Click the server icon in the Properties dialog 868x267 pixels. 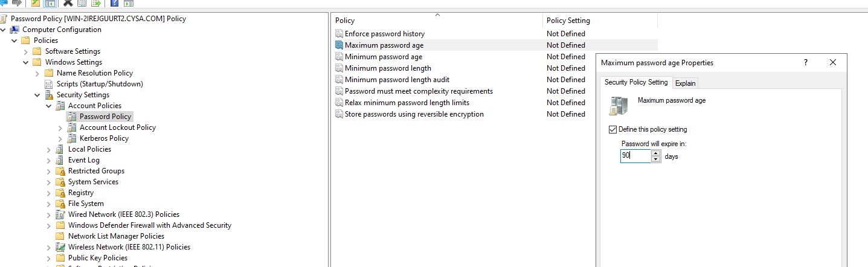click(x=619, y=106)
